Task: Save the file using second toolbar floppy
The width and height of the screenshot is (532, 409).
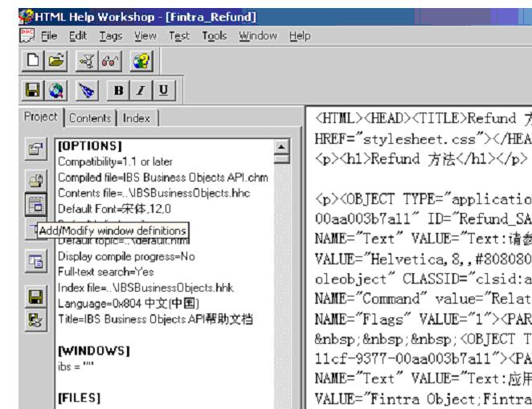Action: click(x=33, y=91)
